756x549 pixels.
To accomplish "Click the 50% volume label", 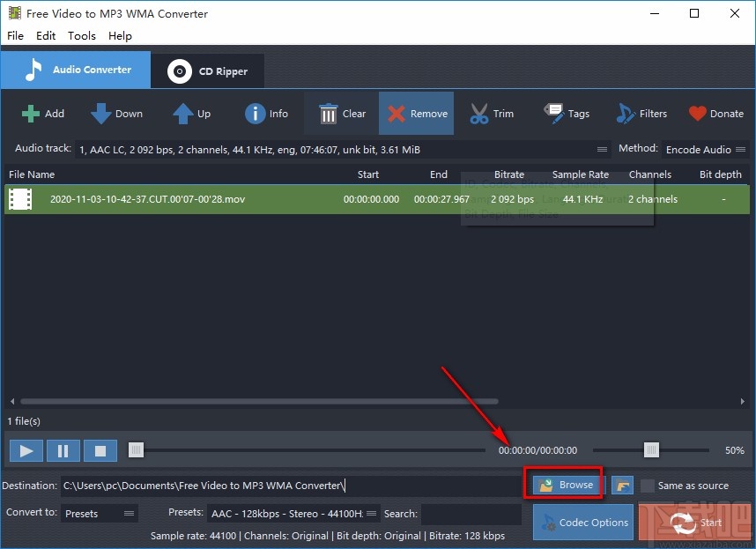I will pos(735,450).
